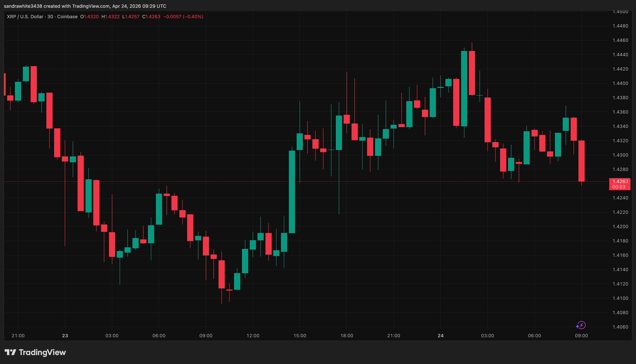Click the 18:00 label on the time axis
636x364 pixels.
coord(347,336)
